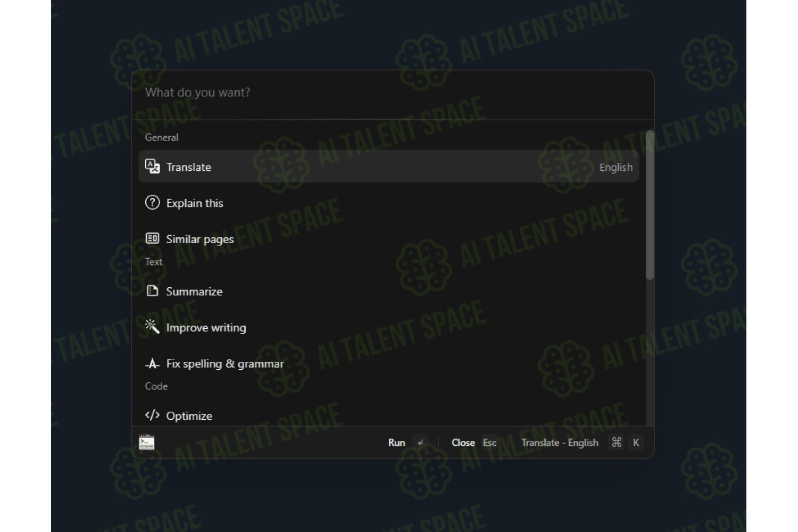Select the Summarize command
This screenshot has width=798, height=532.
(x=389, y=291)
